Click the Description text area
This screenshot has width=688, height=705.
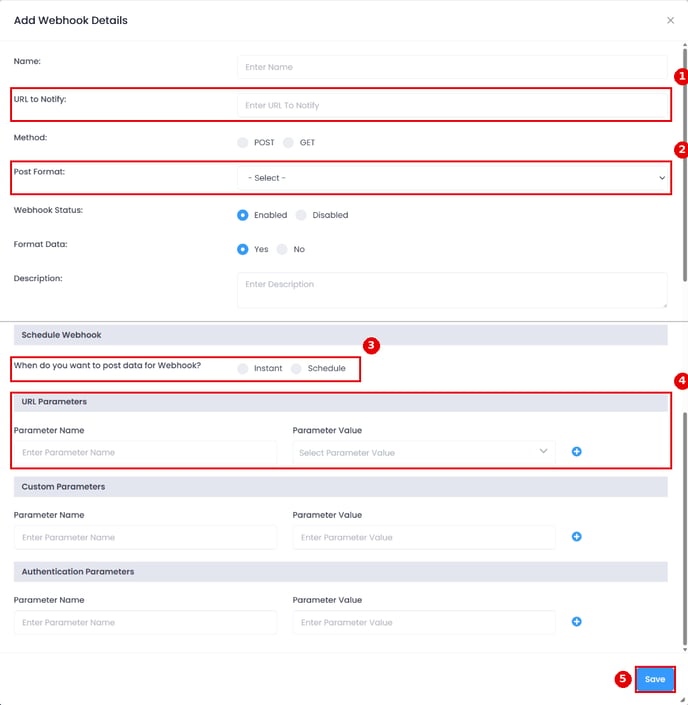(x=452, y=290)
